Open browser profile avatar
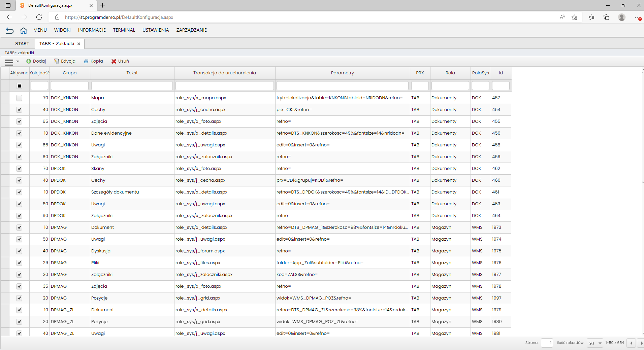The image size is (644, 350). 622,17
